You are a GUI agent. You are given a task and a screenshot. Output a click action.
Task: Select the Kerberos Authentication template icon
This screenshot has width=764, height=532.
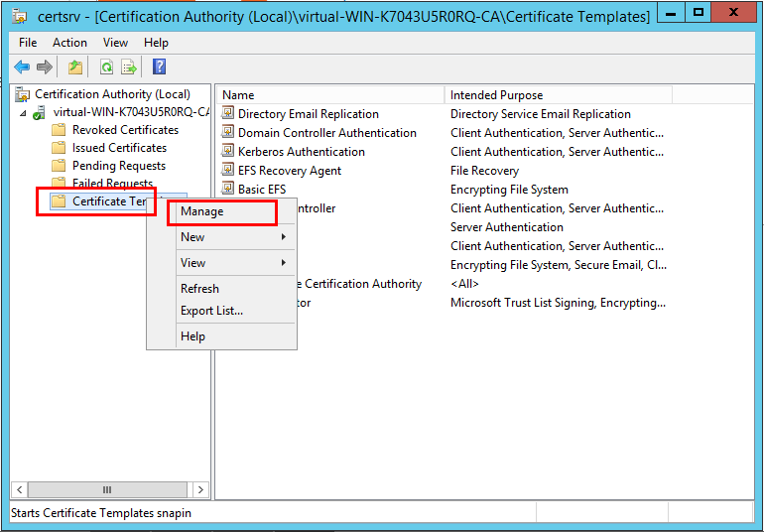pos(228,152)
